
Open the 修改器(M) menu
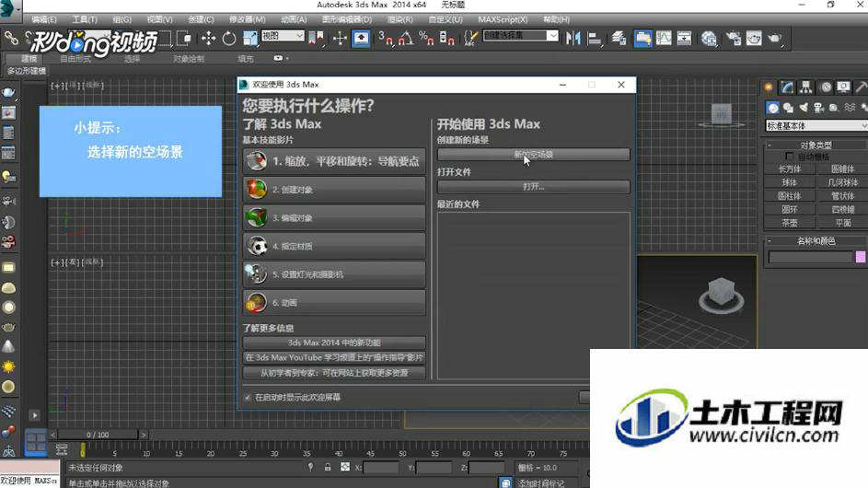pos(247,19)
